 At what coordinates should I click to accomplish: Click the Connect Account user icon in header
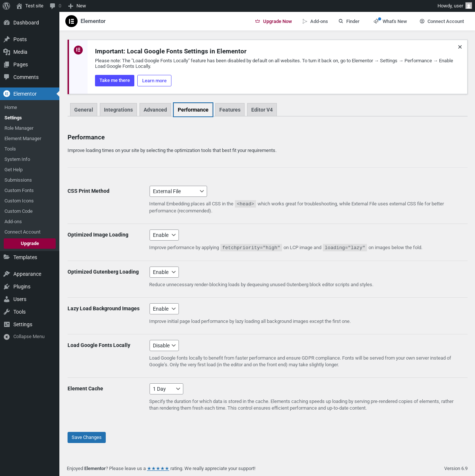point(422,22)
